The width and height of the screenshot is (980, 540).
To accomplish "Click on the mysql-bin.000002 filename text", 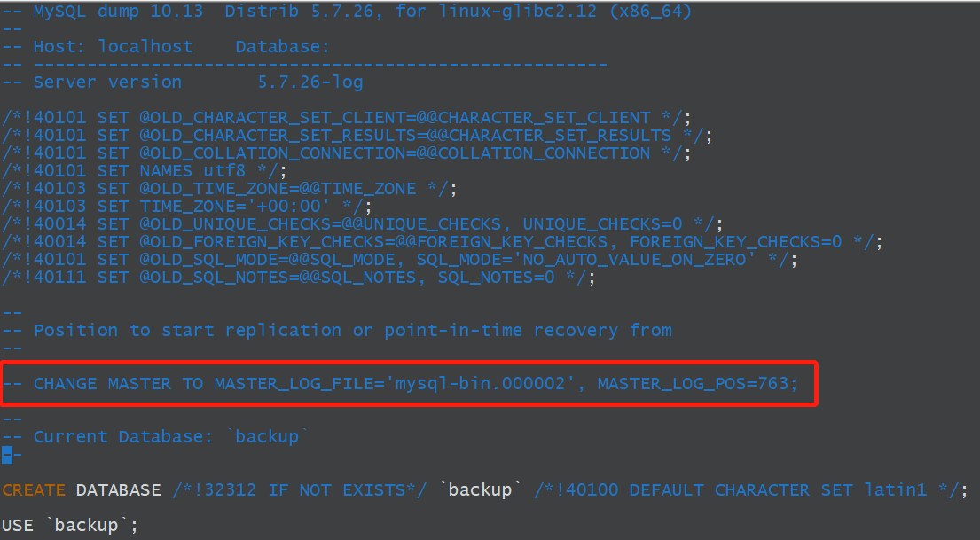I will pos(485,383).
